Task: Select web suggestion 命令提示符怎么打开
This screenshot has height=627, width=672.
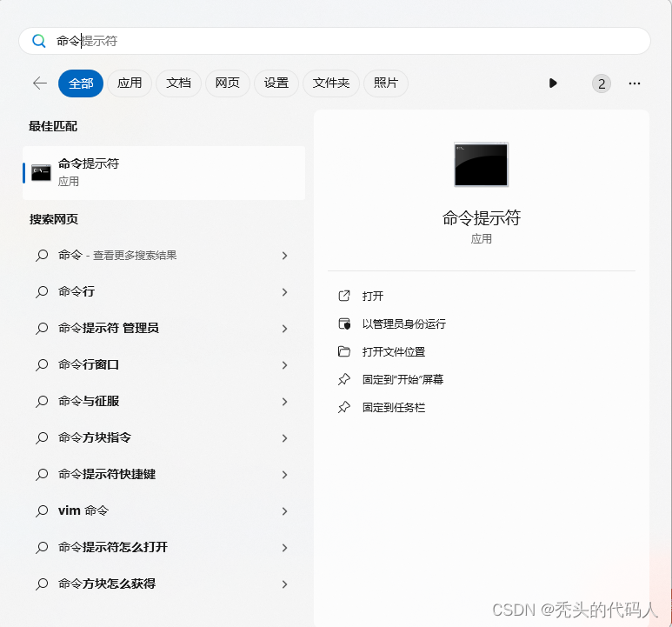Action: [163, 547]
